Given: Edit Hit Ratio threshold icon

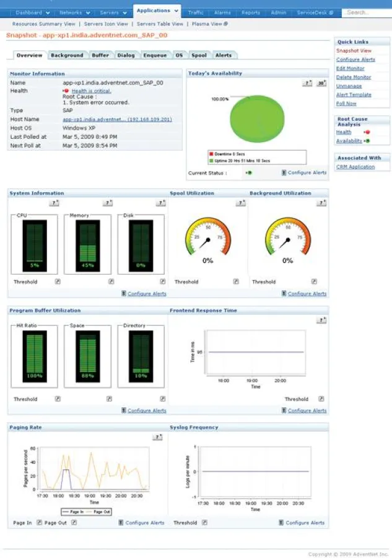Looking at the screenshot, I should click(x=58, y=399).
